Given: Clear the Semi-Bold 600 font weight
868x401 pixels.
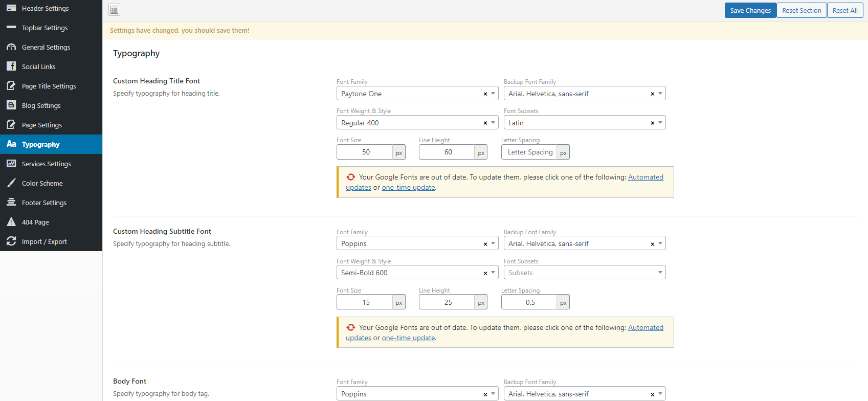Looking at the screenshot, I should click(485, 274).
